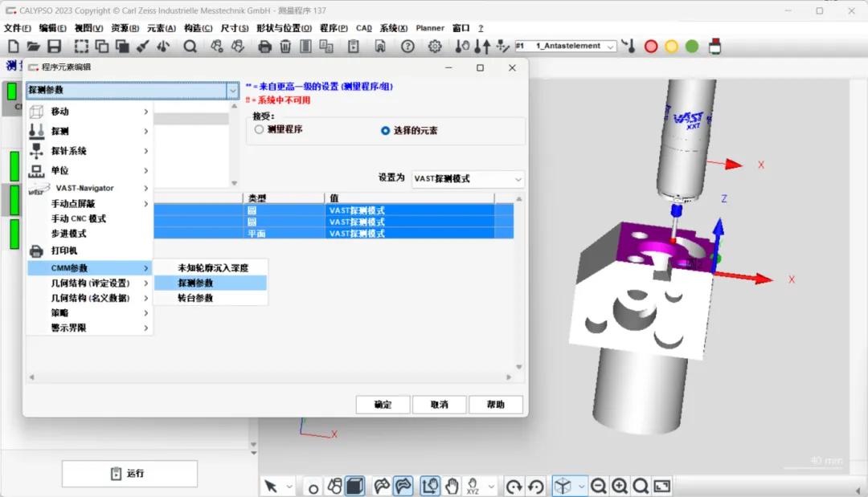Expand the VAST-Navigator submenu
Image resolution: width=868 pixels, height=497 pixels.
coord(90,188)
